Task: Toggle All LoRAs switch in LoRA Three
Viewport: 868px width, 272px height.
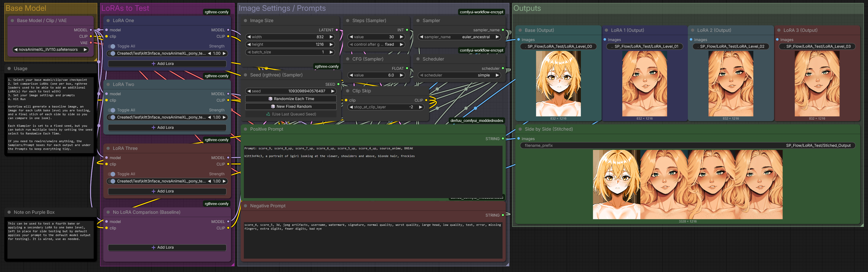Action: [x=112, y=174]
